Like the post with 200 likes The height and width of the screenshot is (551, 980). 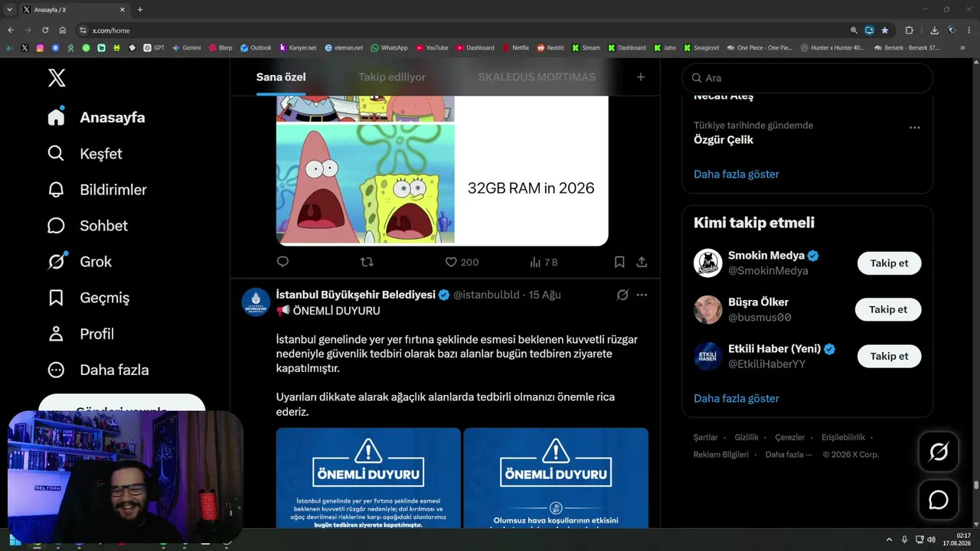click(462, 262)
